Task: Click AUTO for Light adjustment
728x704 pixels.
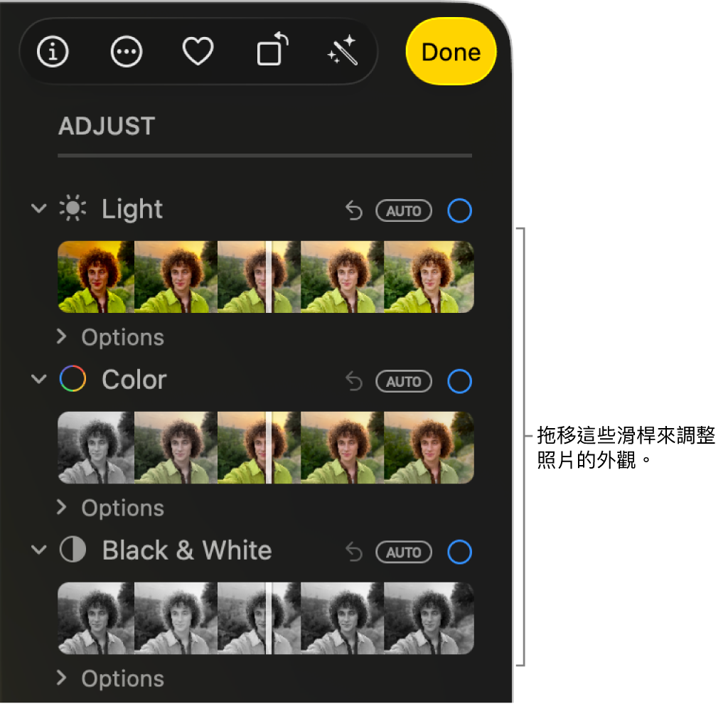Action: point(404,210)
